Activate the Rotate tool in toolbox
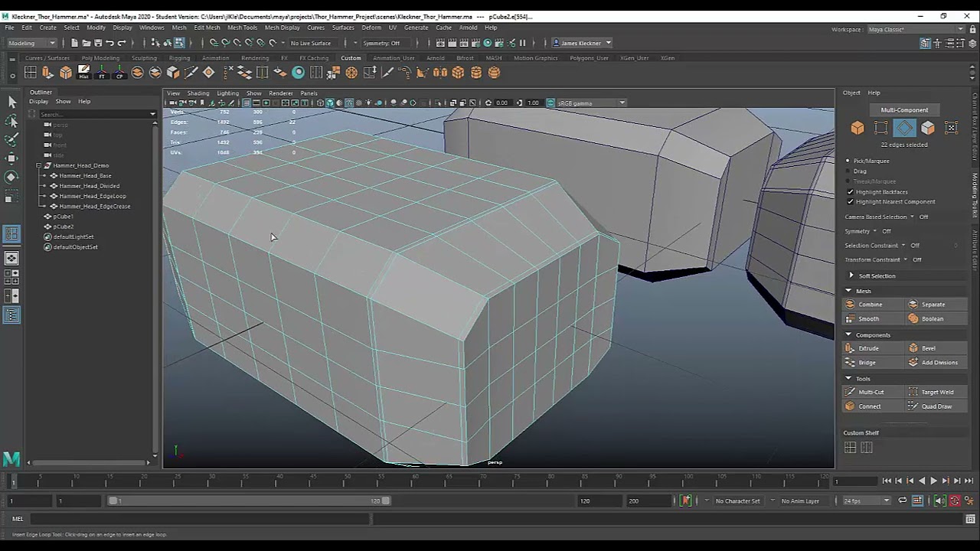This screenshot has width=980, height=551. (11, 177)
